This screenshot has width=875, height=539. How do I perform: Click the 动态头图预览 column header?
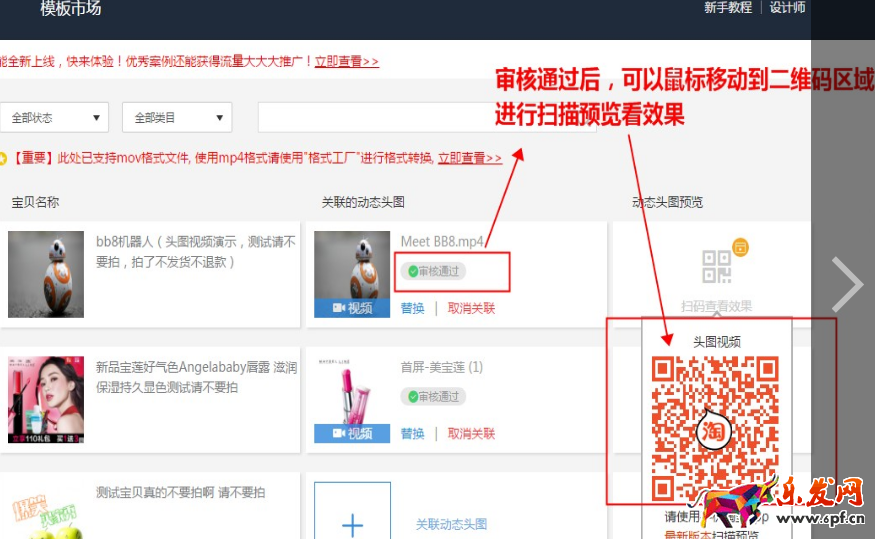[x=667, y=202]
